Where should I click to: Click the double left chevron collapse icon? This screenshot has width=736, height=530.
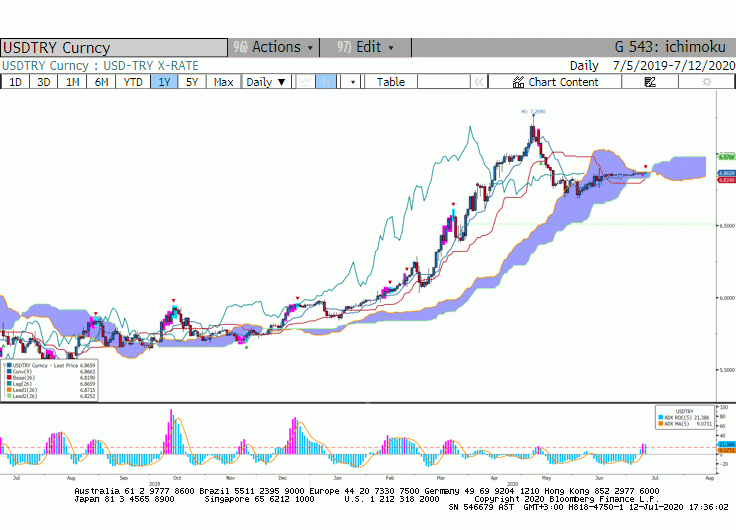(x=479, y=82)
